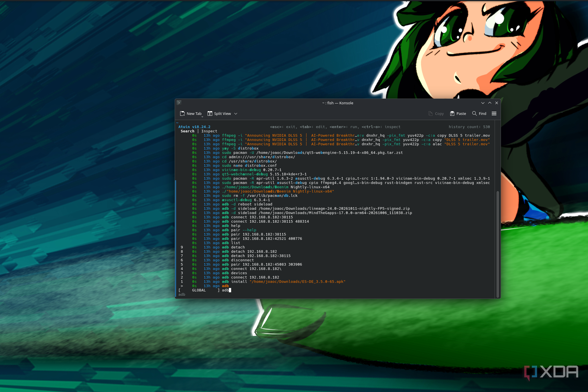
Task: Select ffmpeg entry with alac audio codec
Action: click(x=334, y=144)
